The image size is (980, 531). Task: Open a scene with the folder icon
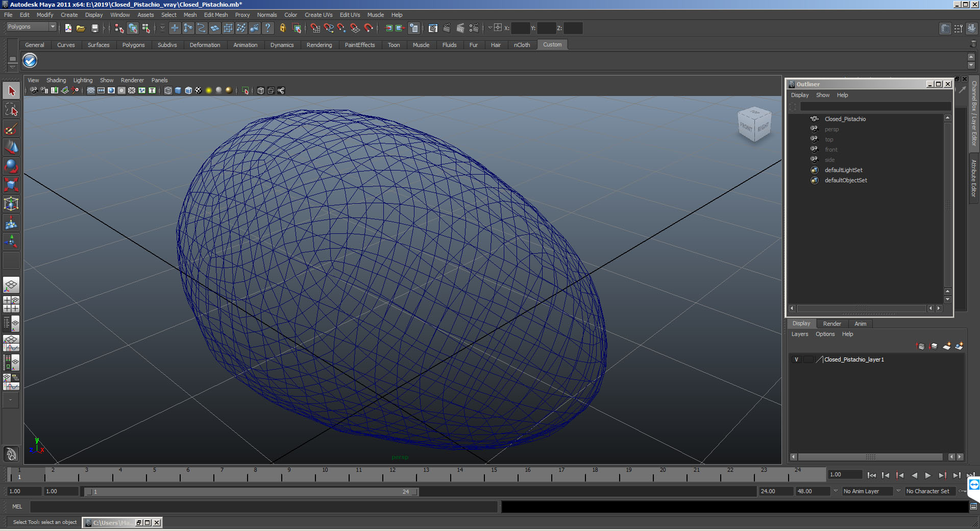click(81, 28)
